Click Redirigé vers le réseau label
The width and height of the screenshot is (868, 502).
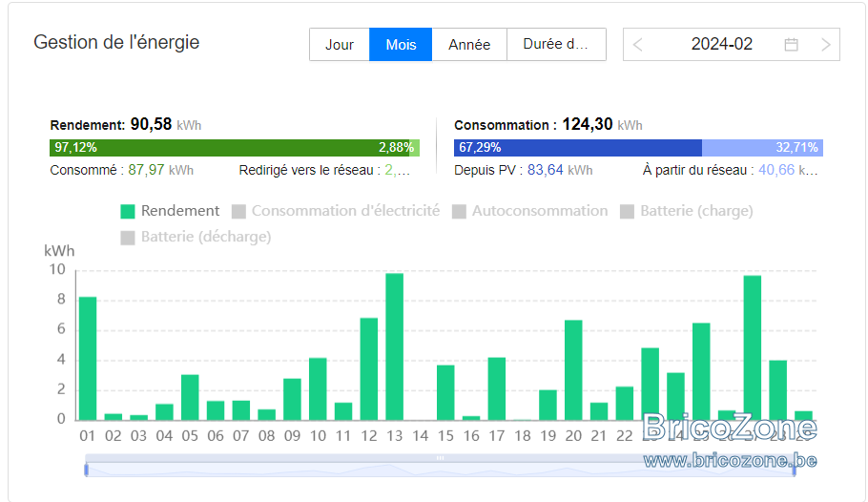tap(309, 170)
